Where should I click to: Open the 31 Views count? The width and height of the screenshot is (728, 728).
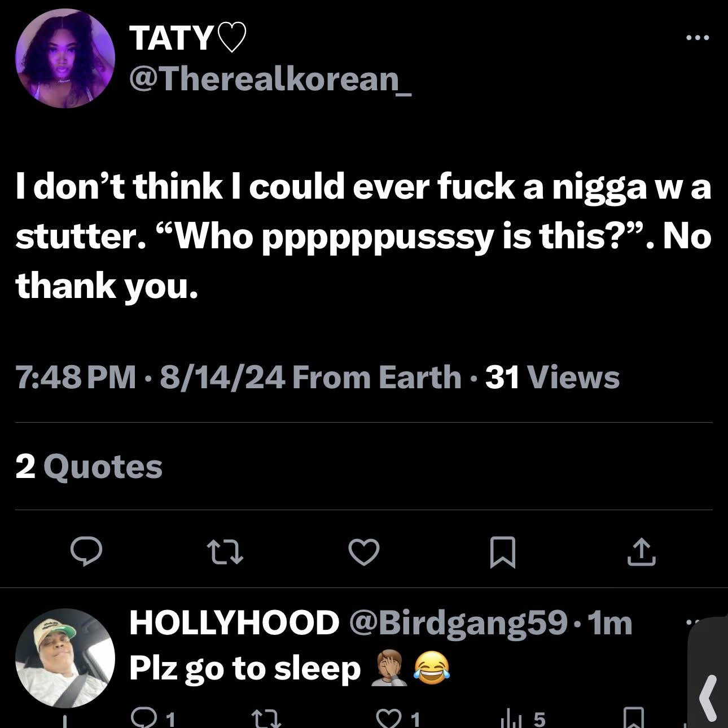552,377
